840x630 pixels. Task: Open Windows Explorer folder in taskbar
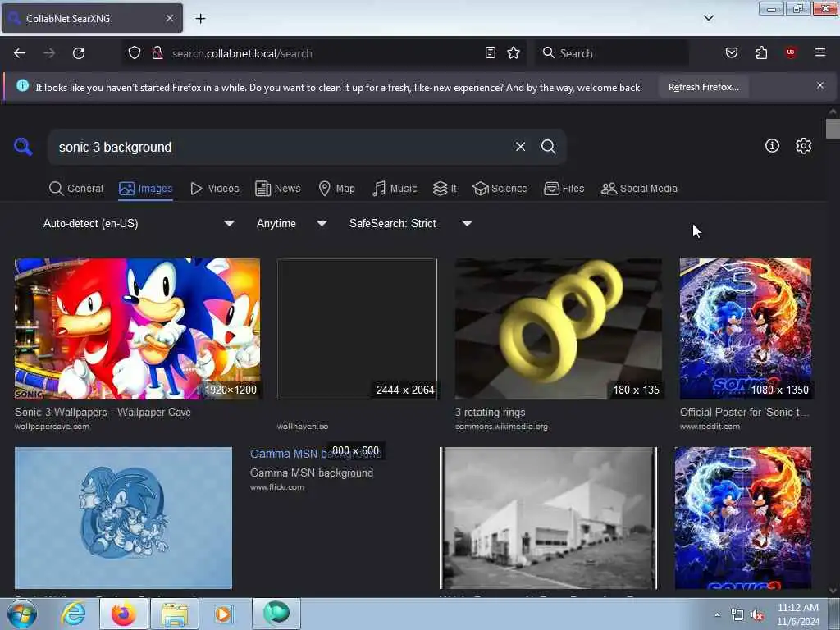(x=174, y=614)
